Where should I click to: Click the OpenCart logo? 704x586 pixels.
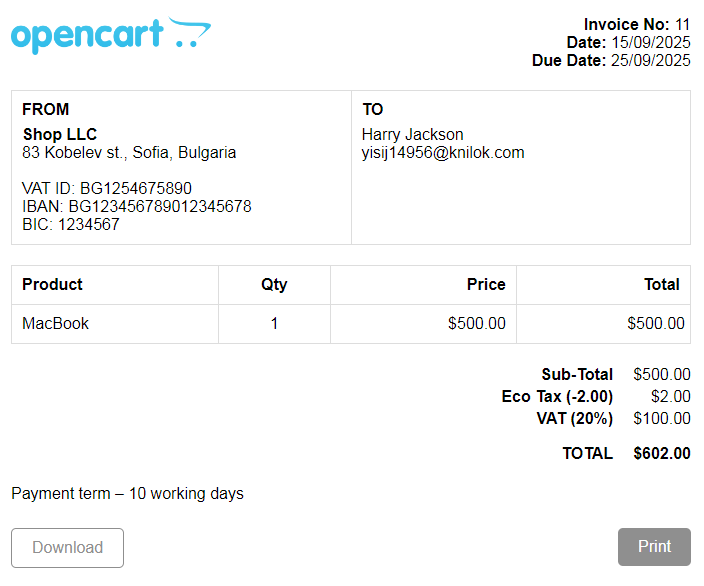111,35
